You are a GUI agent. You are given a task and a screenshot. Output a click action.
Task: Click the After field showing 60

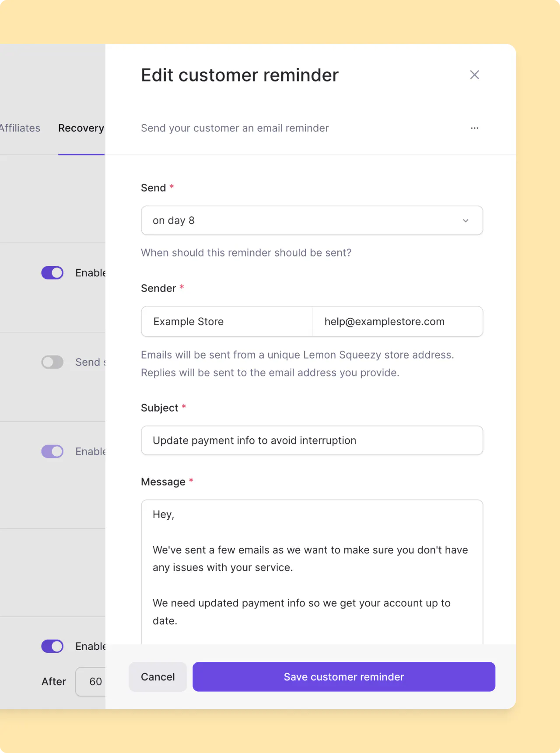[91, 682]
